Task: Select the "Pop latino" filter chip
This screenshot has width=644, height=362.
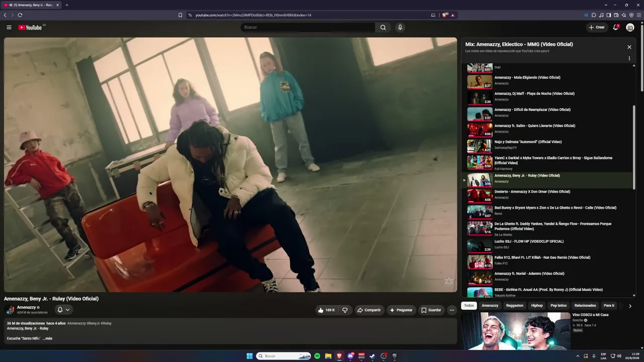Action: tap(558, 306)
